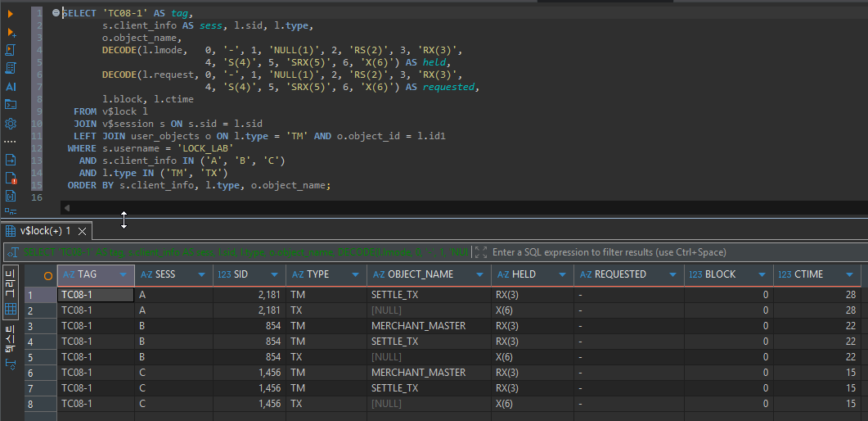Open the REQUESTED column filter dropdown
Screen dimensions: 868x421
click(672, 274)
